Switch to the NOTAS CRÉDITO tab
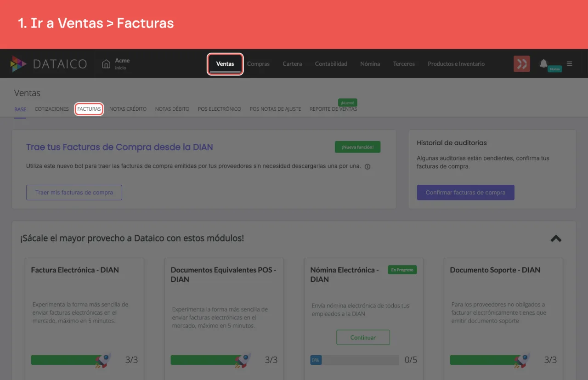Image resolution: width=588 pixels, height=380 pixels. pyautogui.click(x=128, y=109)
